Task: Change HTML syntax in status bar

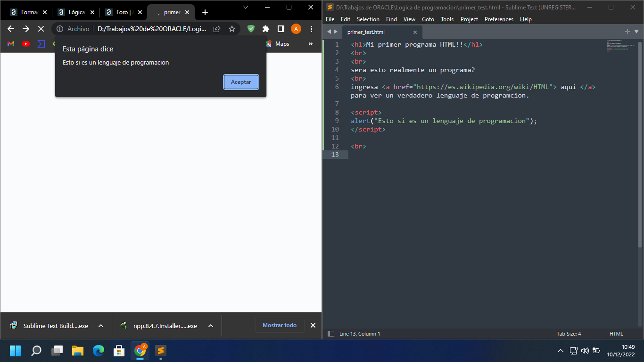Action: point(616,334)
